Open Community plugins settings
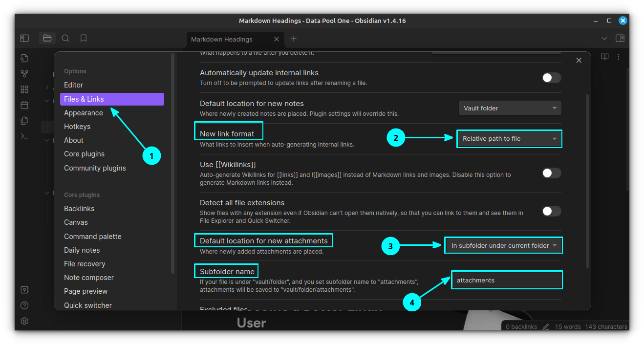644x346 pixels. coord(95,168)
